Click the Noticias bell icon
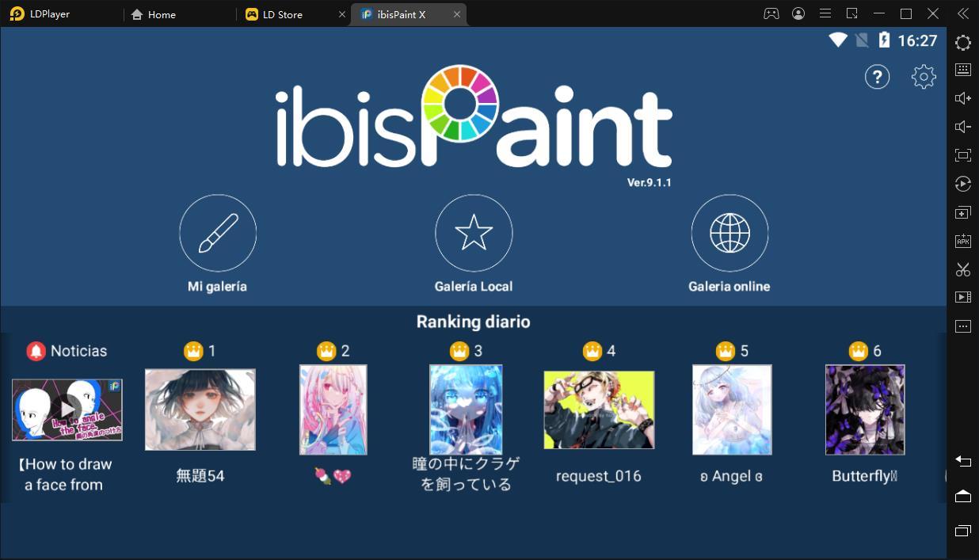979x560 pixels. tap(36, 351)
